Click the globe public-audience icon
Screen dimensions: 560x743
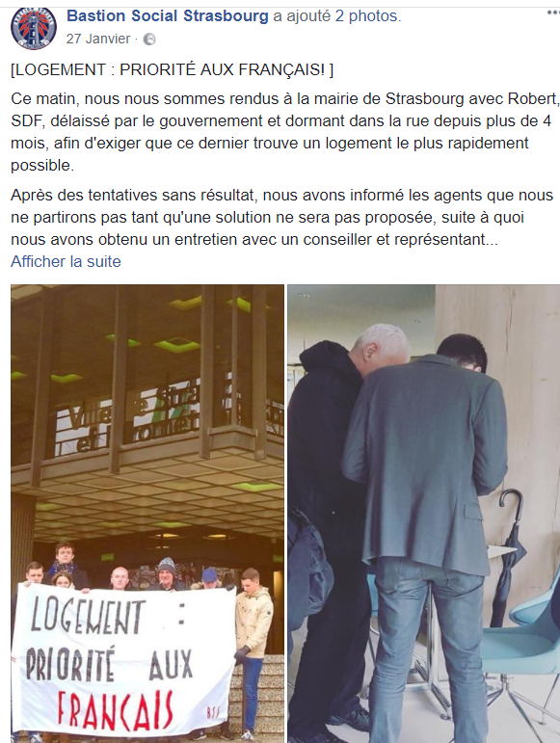pyautogui.click(x=149, y=40)
